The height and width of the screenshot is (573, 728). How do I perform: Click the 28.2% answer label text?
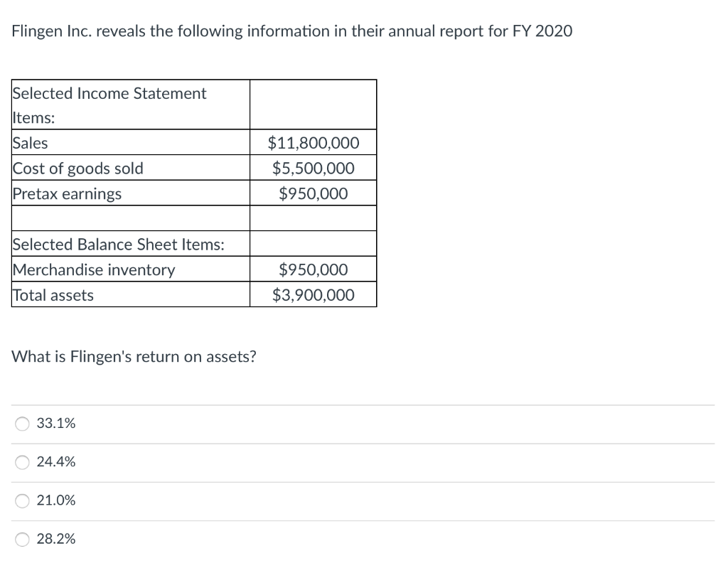tap(56, 539)
